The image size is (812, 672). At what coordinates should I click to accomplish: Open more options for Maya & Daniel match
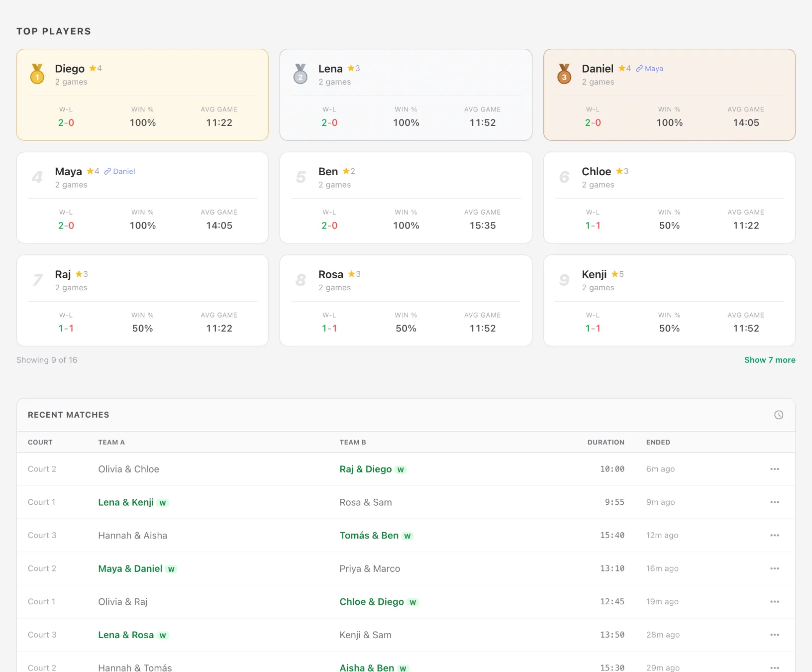775,568
